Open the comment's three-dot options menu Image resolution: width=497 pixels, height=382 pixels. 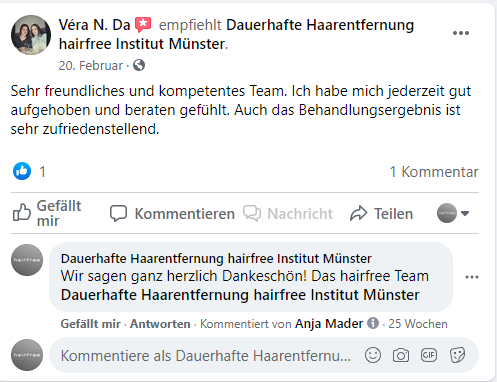click(472, 277)
